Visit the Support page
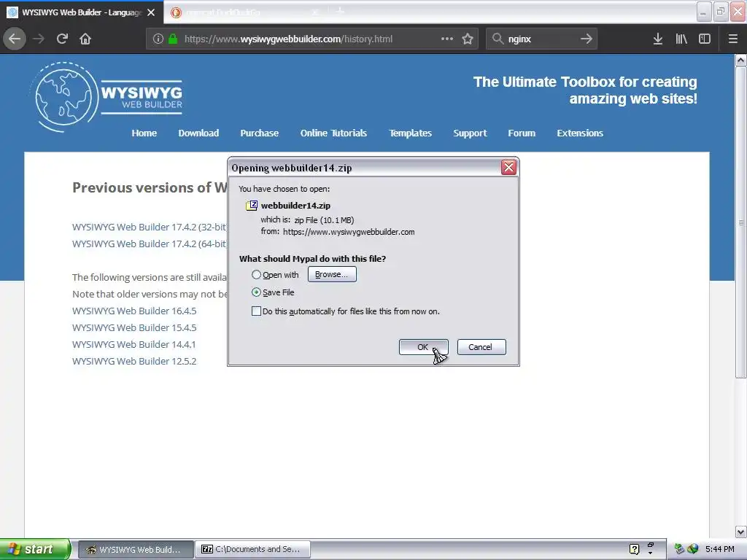The image size is (747, 560). pyautogui.click(x=470, y=133)
